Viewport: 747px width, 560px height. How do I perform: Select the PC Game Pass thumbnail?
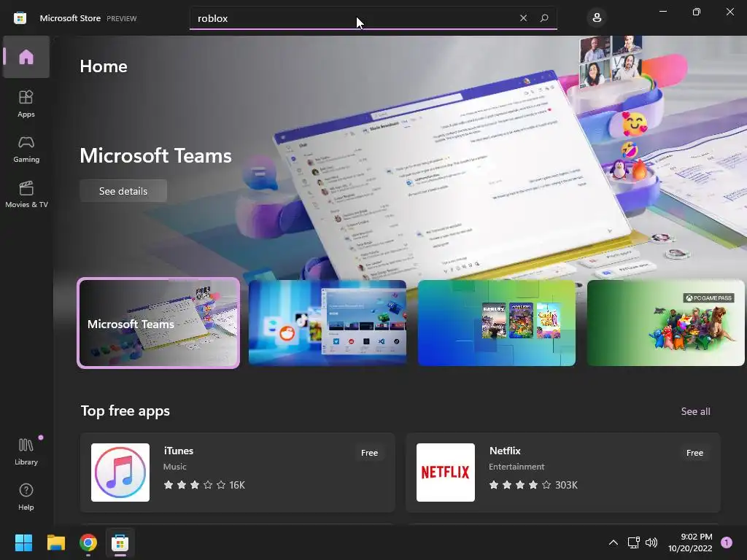click(665, 323)
